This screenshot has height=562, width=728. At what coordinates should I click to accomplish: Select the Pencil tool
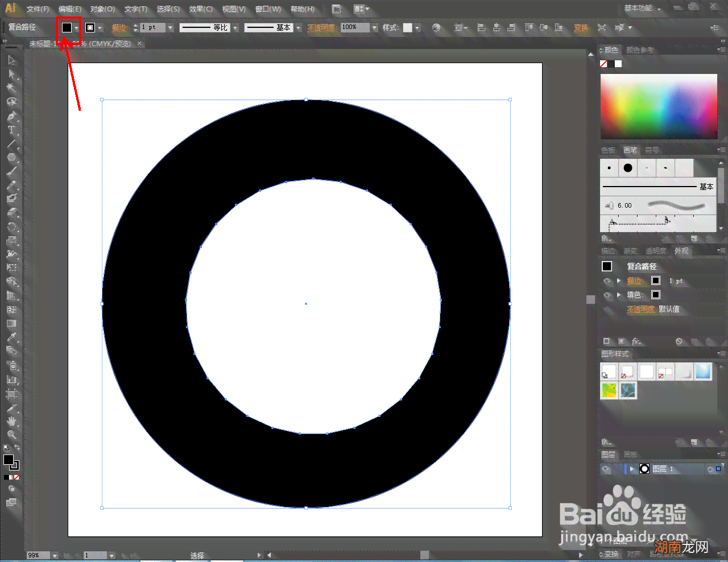tap(11, 185)
